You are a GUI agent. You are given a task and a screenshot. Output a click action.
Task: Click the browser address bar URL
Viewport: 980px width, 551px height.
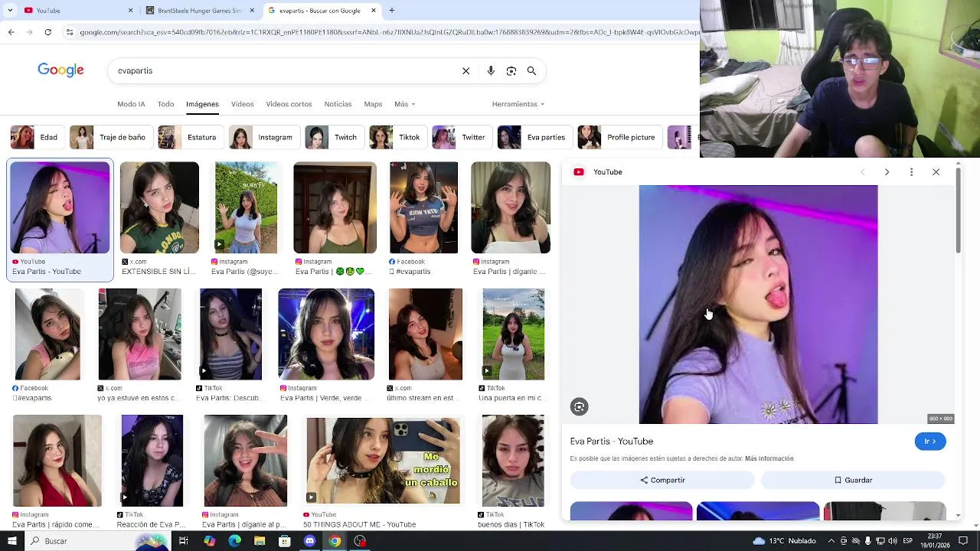point(389,32)
